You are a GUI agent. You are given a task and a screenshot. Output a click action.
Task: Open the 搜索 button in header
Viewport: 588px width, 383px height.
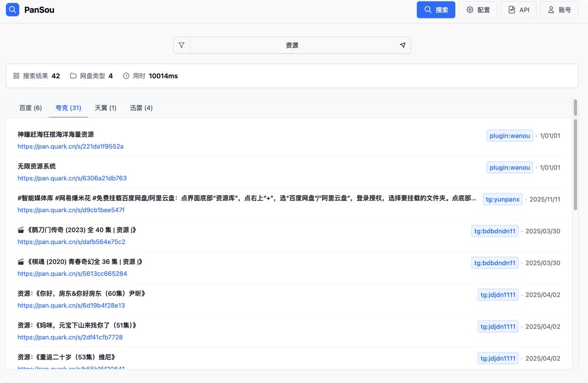coord(436,10)
